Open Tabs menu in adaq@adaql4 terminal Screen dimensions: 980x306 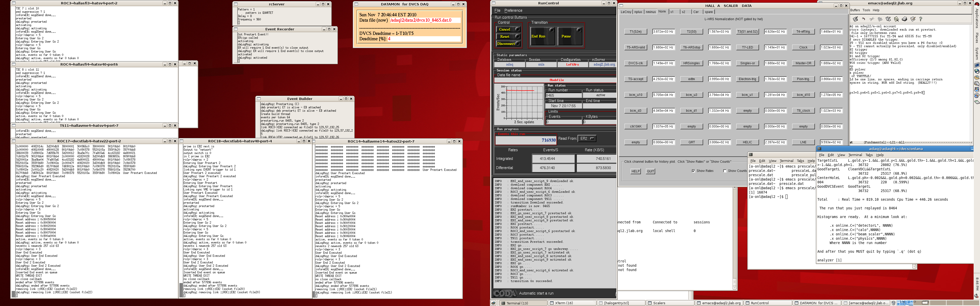pyautogui.click(x=869, y=155)
